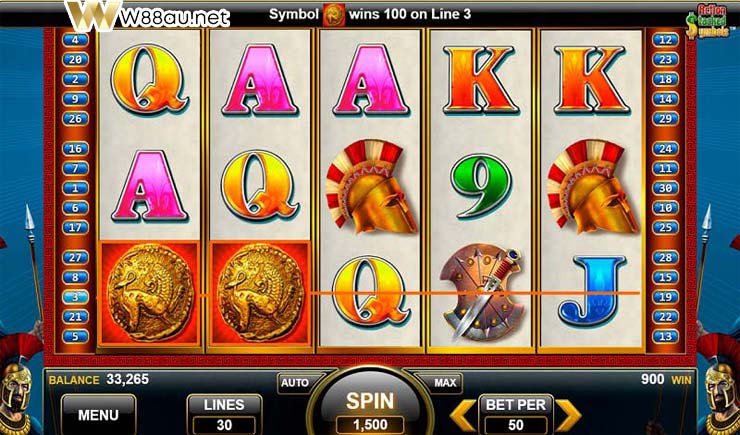Toggle AUTO spin mode

(295, 383)
